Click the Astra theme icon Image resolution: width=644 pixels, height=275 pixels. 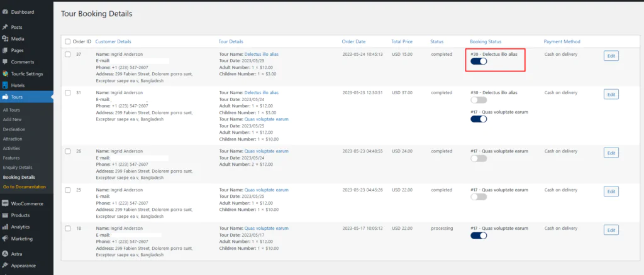coord(5,254)
